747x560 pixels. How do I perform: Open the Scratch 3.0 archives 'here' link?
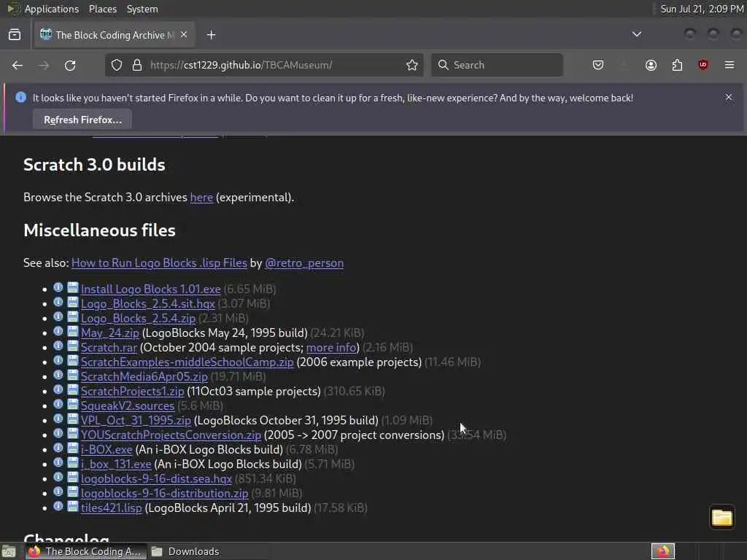(x=201, y=197)
